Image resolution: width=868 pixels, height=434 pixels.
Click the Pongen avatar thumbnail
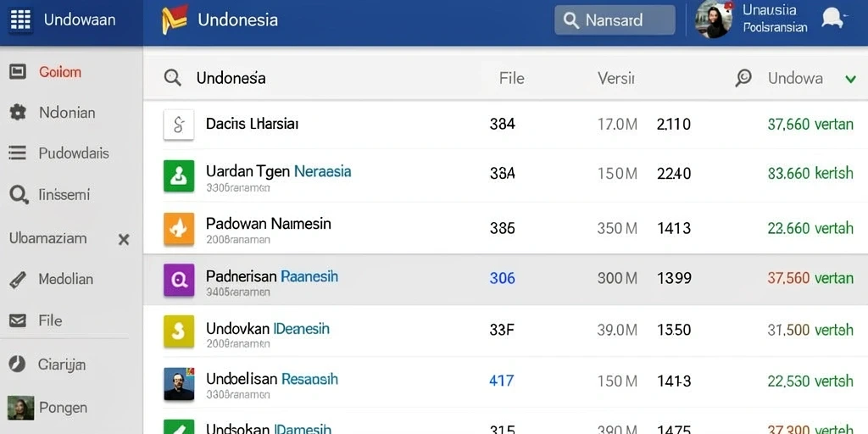point(20,408)
